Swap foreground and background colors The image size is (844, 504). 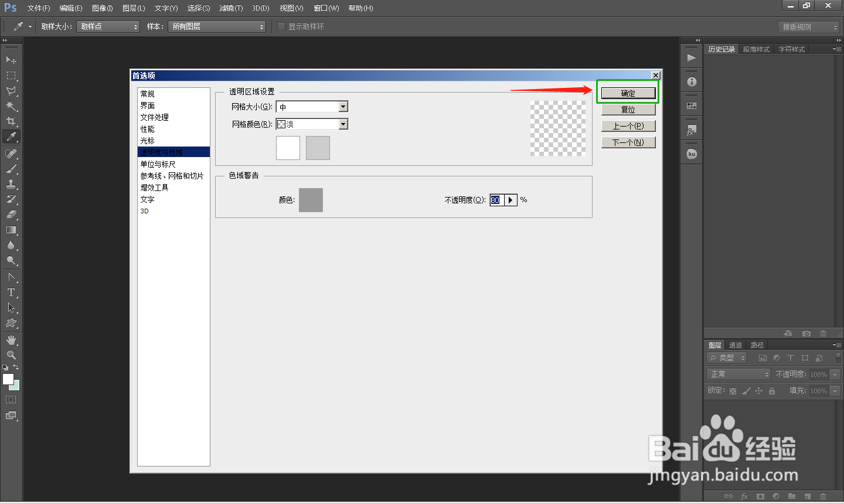pos(16,367)
